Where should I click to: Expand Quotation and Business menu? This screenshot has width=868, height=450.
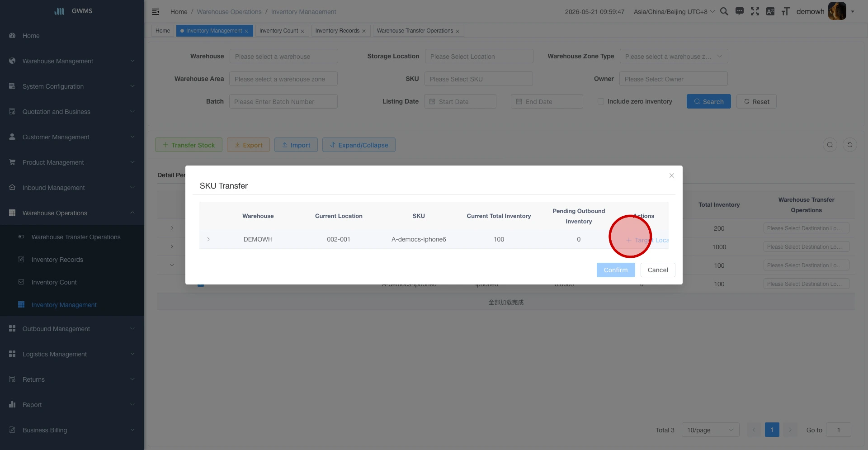pos(72,112)
